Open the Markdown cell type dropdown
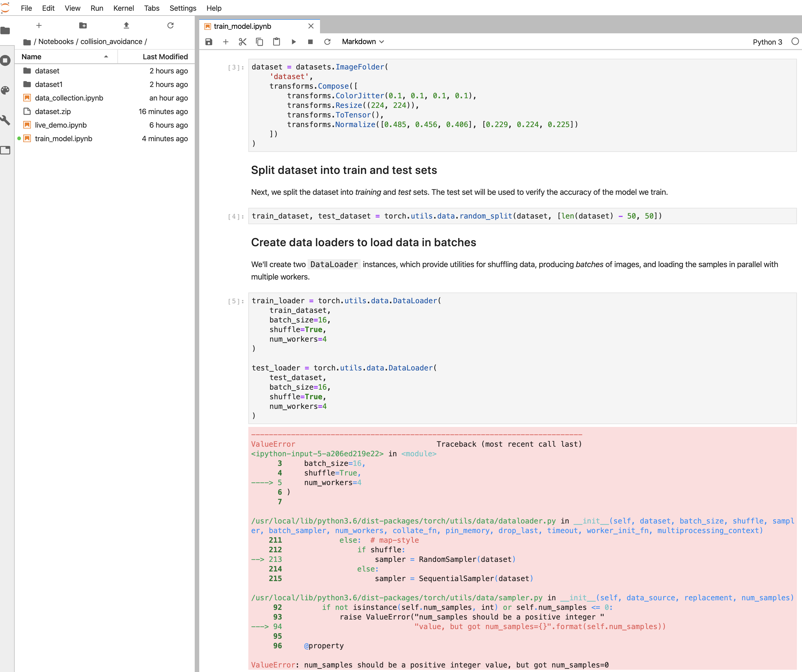The image size is (802, 672). point(362,42)
